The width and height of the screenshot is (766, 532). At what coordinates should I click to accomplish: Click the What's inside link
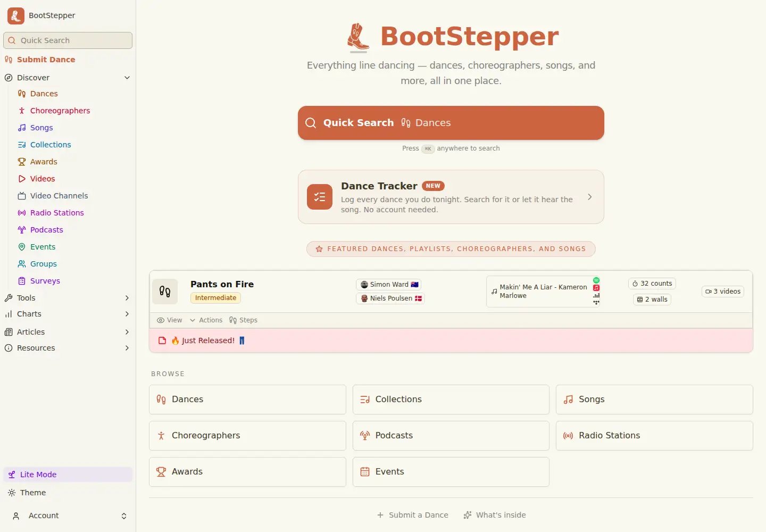(x=495, y=515)
